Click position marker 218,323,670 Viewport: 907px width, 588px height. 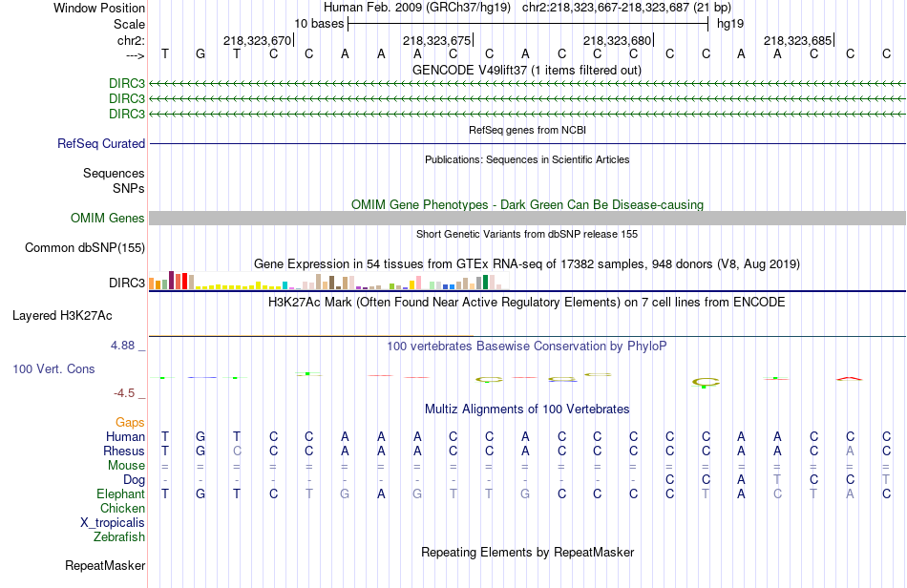(258, 40)
